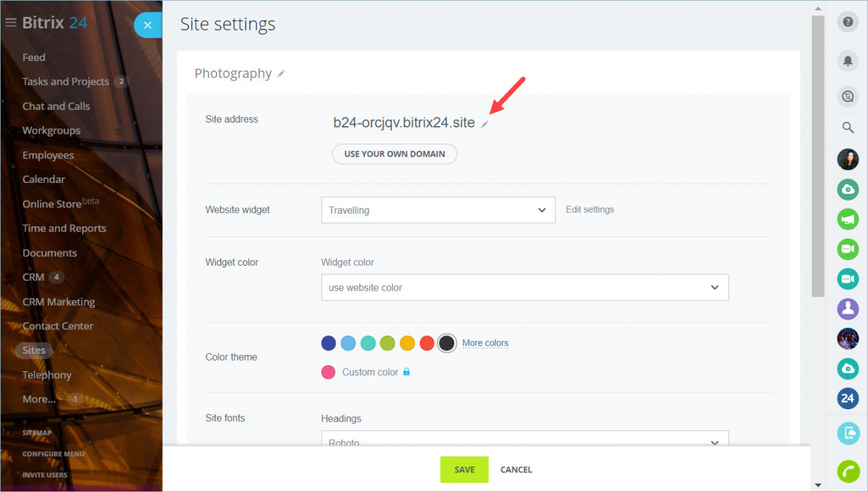
Task: Select light blue color theme swatch
Action: [x=348, y=343]
